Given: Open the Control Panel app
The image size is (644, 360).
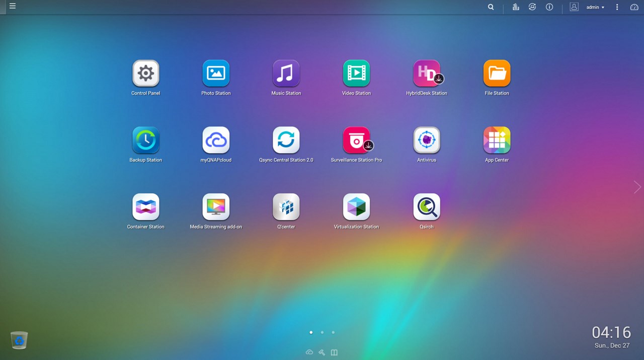Looking at the screenshot, I should (146, 74).
